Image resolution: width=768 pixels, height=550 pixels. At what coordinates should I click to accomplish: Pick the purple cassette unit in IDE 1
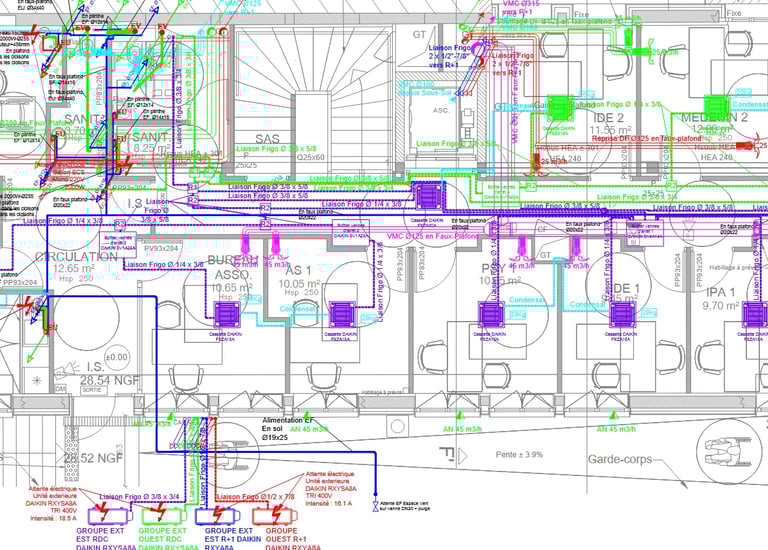pyautogui.click(x=623, y=314)
